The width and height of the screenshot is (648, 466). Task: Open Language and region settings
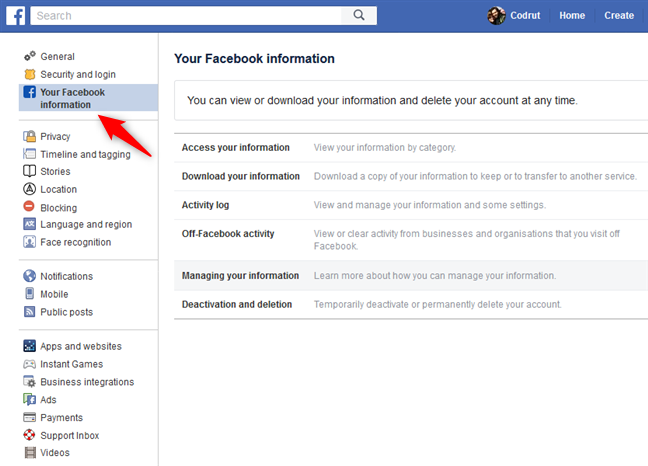[x=86, y=224]
